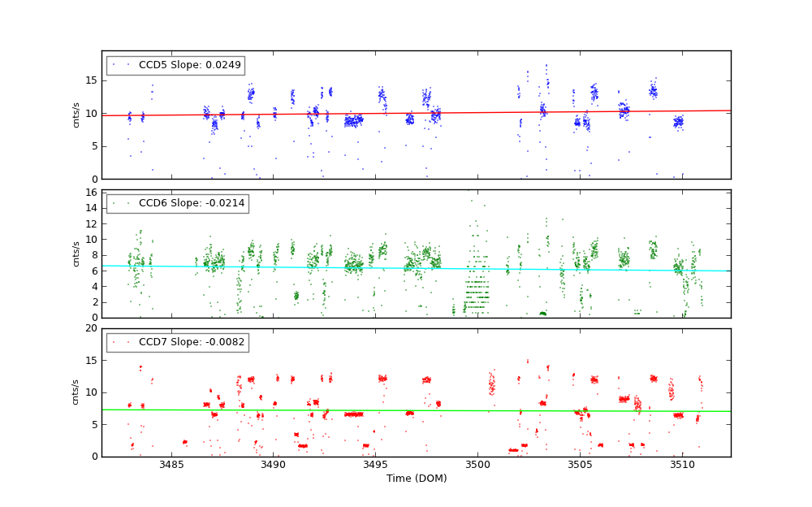
Task: Click the 3500 x-axis tick label
Action: pos(477,465)
